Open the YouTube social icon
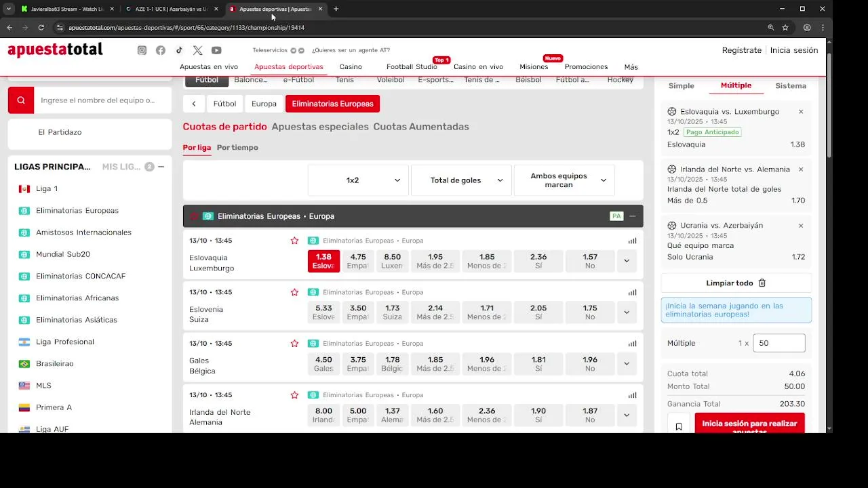The image size is (868, 488). [x=216, y=50]
